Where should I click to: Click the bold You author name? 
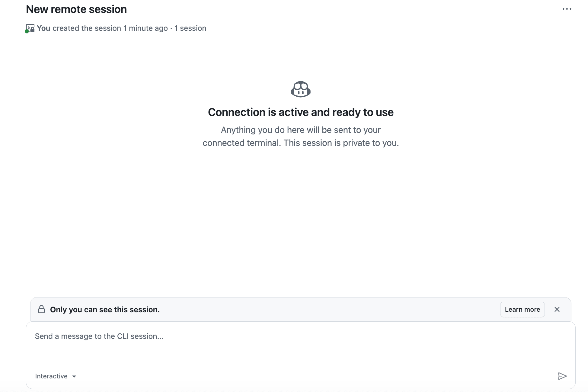pyautogui.click(x=43, y=28)
